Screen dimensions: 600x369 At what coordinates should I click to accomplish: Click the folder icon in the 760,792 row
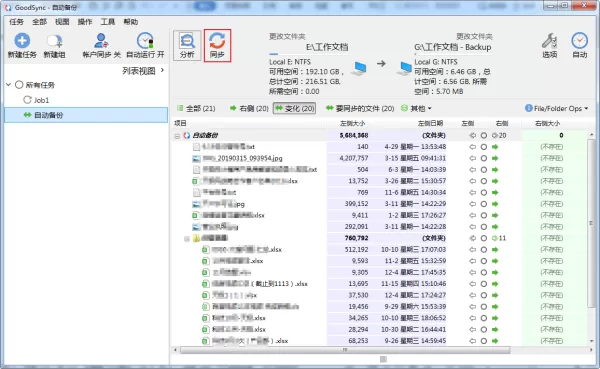pyautogui.click(x=196, y=238)
